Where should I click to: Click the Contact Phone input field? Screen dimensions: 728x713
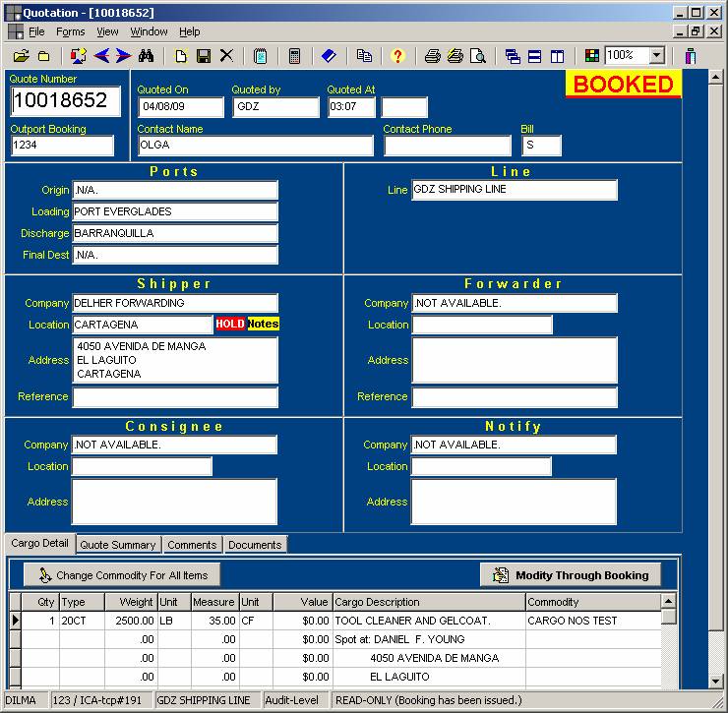tap(448, 146)
